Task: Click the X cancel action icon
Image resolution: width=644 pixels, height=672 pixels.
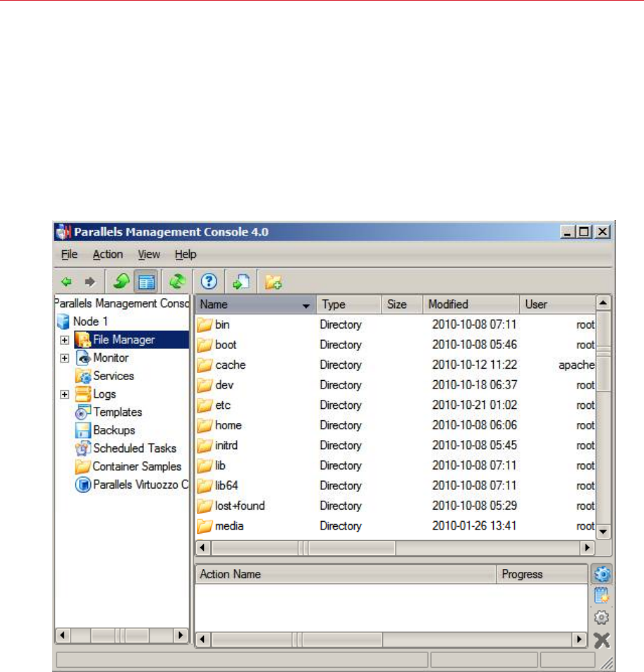Action: point(602,640)
